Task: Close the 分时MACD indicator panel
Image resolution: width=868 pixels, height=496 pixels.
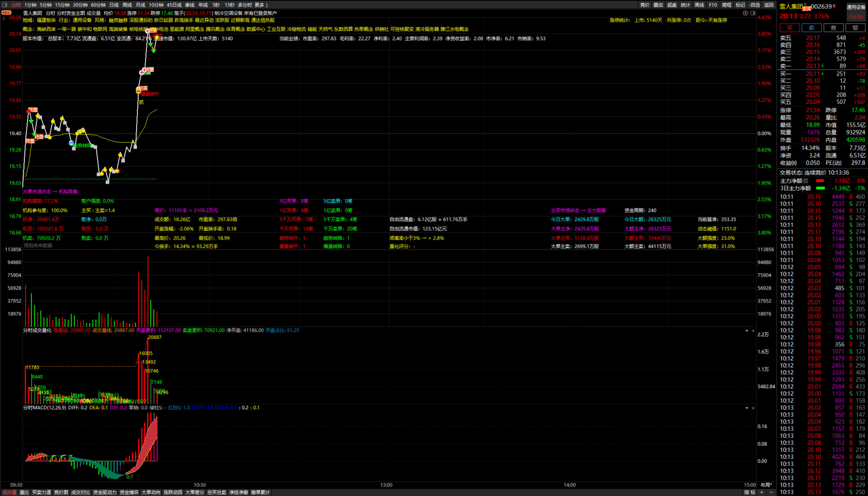Action: (x=753, y=408)
